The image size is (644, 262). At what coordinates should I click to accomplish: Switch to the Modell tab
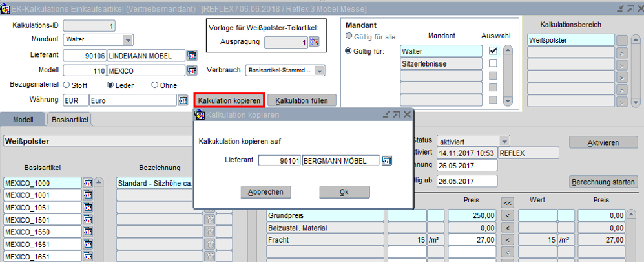click(x=23, y=120)
